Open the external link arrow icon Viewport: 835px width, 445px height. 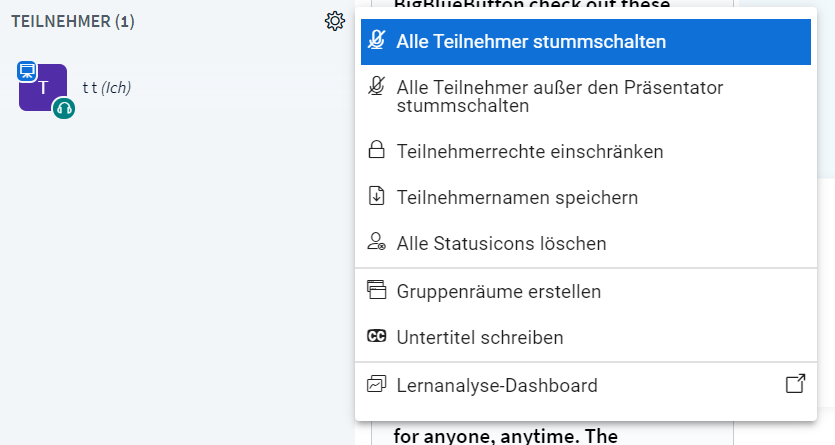pyautogui.click(x=796, y=384)
